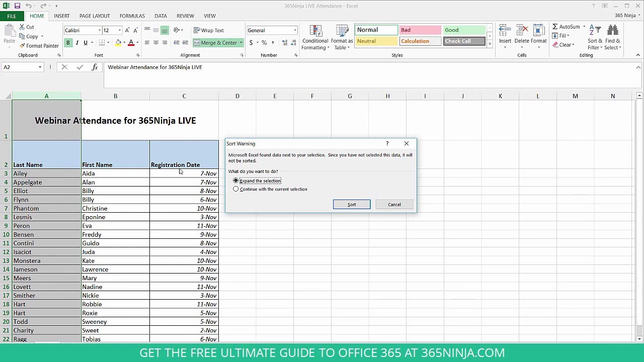The height and width of the screenshot is (362, 644).
Task: Open Conditional Formatting menu
Action: click(x=315, y=38)
